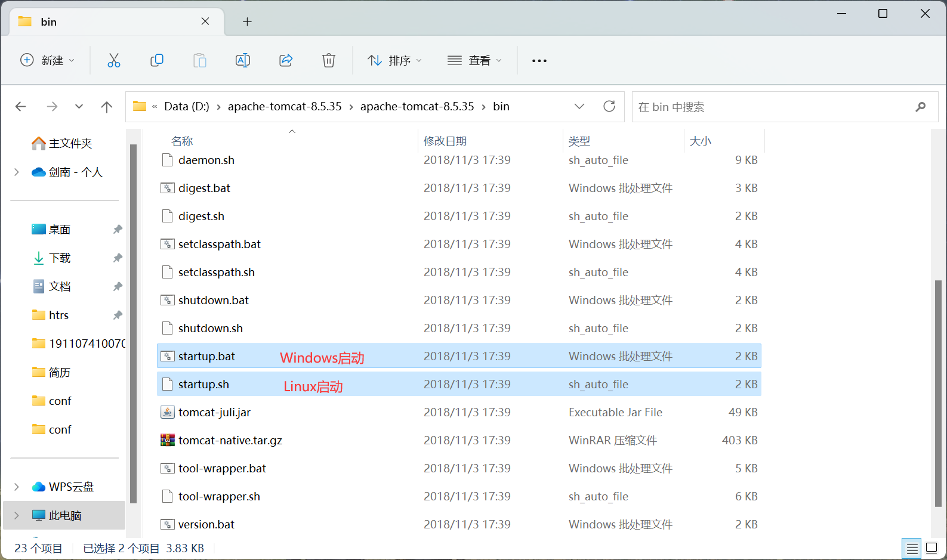The image size is (947, 560).
Task: Open the three-dot more options menu
Action: 539,61
